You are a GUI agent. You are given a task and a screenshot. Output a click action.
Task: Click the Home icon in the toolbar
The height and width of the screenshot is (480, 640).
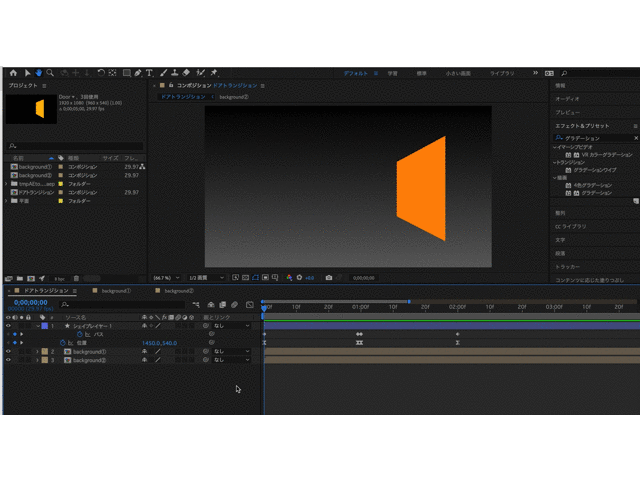coord(13,73)
